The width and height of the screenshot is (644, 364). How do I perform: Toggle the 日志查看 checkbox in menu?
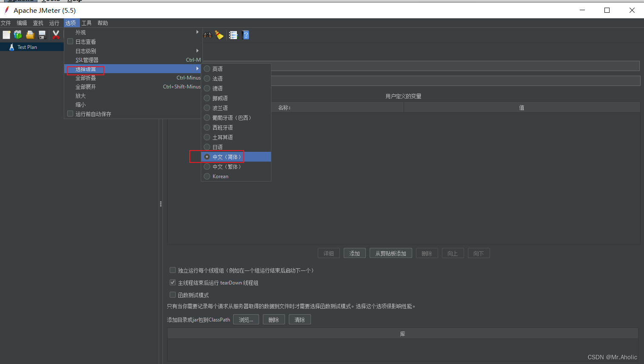(70, 42)
